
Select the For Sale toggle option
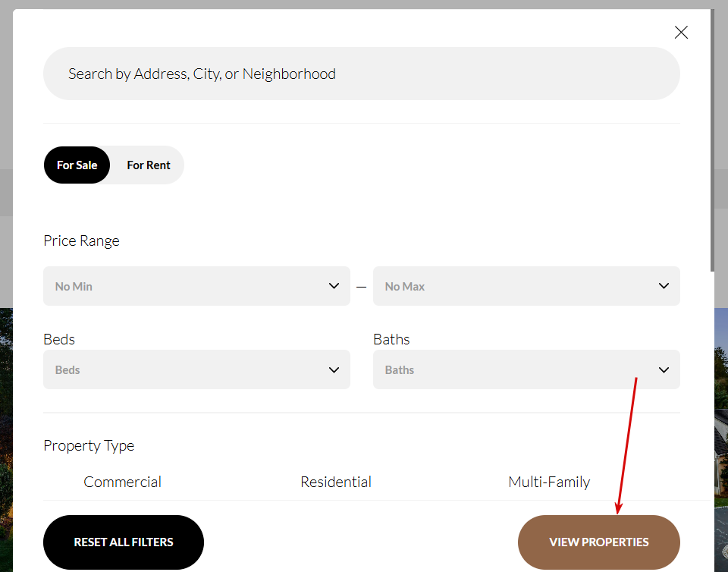click(77, 165)
